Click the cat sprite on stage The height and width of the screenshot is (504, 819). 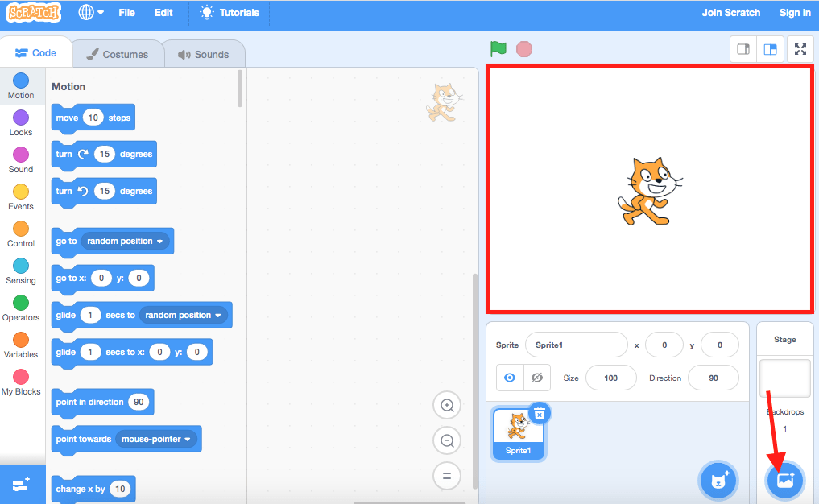pos(649,191)
